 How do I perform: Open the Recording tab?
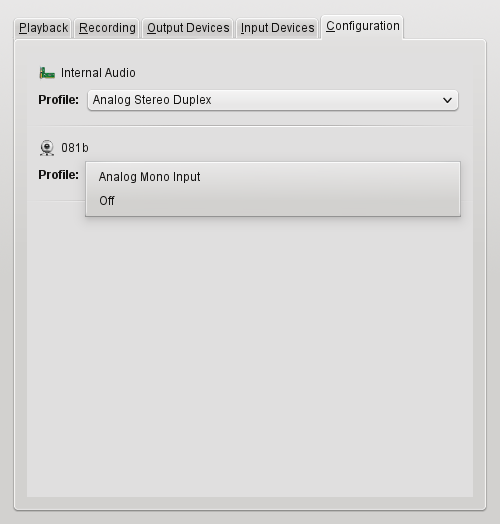[107, 28]
